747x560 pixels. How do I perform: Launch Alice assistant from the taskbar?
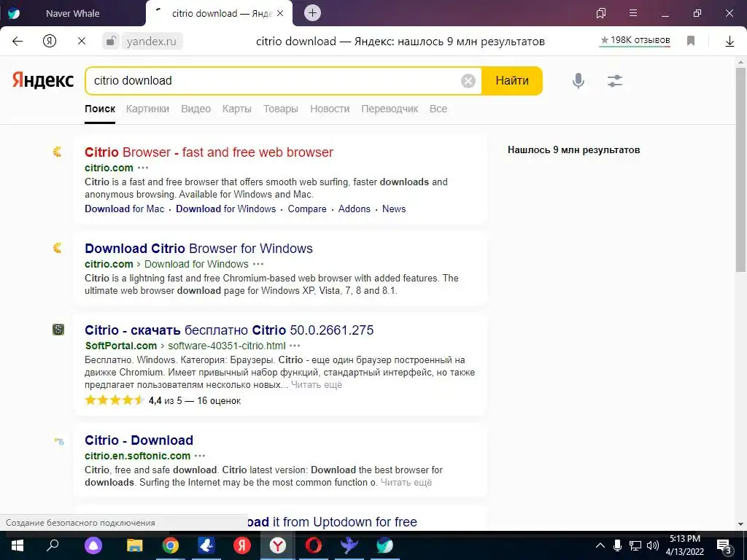click(x=93, y=545)
